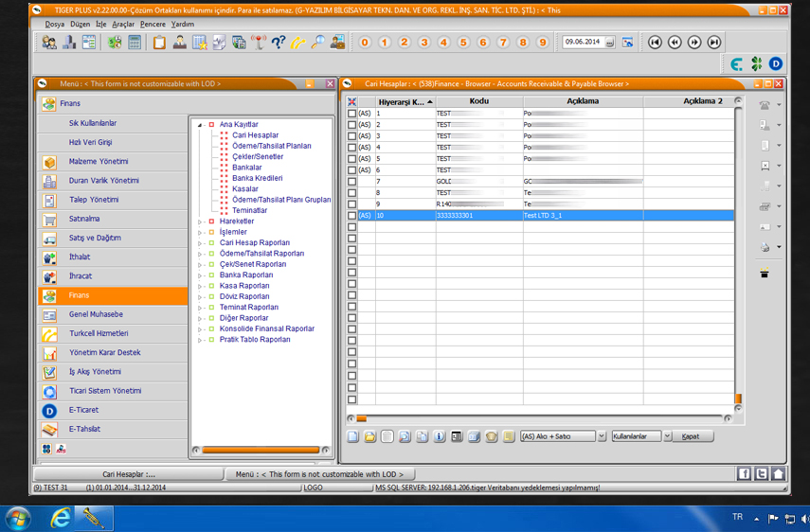Image resolution: width=810 pixels, height=532 pixels.
Task: Click the Kapat button
Action: pyautogui.click(x=691, y=436)
